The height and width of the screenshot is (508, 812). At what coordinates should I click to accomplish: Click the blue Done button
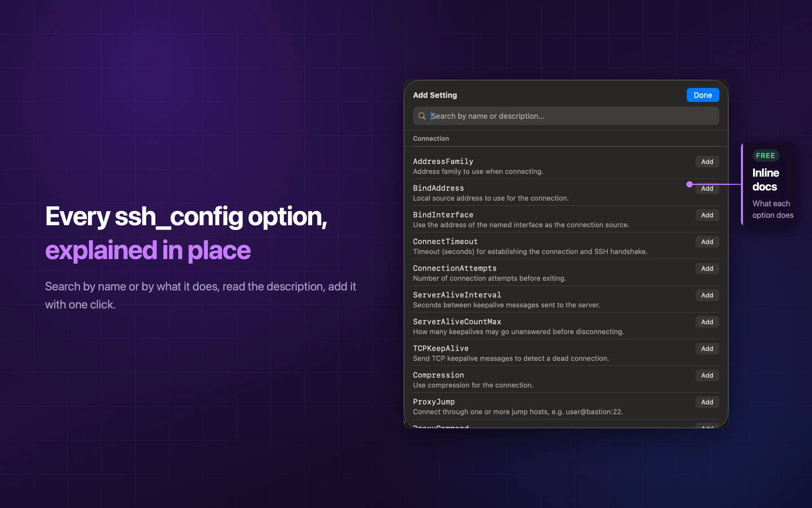[703, 95]
